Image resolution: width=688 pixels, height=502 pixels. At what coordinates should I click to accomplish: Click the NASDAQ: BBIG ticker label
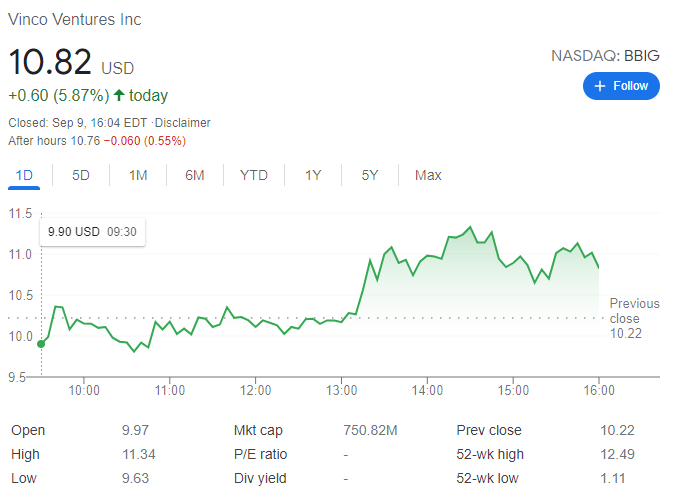coord(605,56)
